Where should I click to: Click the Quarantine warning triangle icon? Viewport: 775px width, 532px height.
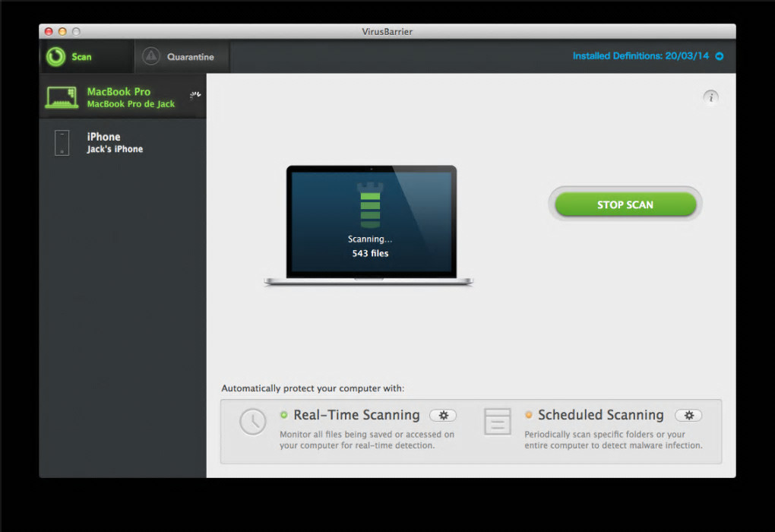click(150, 56)
